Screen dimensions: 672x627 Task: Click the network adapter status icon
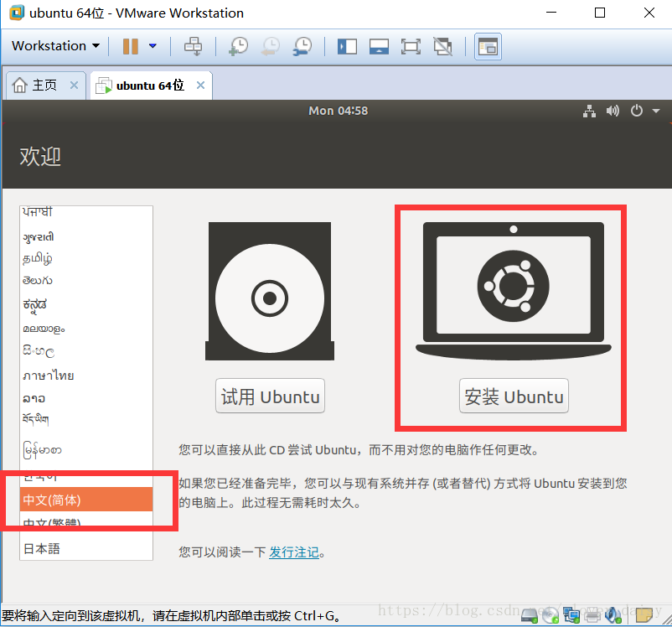(x=571, y=616)
